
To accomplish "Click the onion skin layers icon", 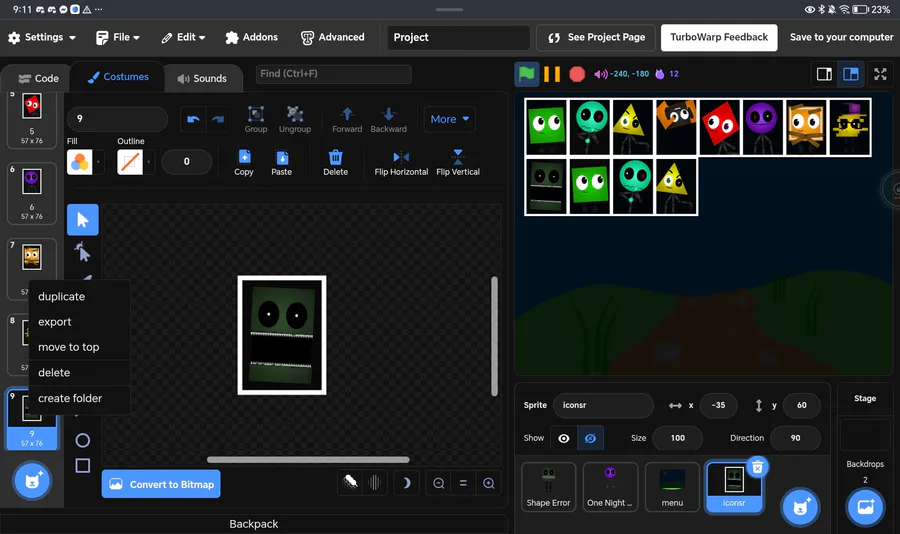I will click(x=350, y=482).
